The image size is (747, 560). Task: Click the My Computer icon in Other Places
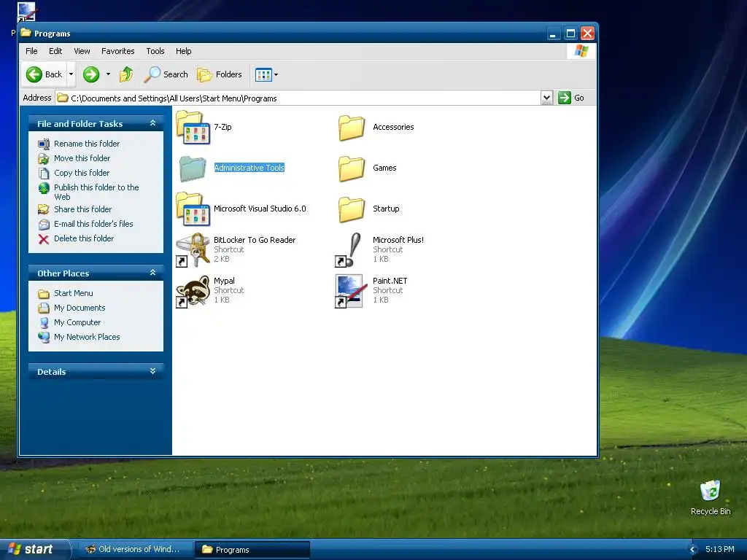(x=43, y=323)
